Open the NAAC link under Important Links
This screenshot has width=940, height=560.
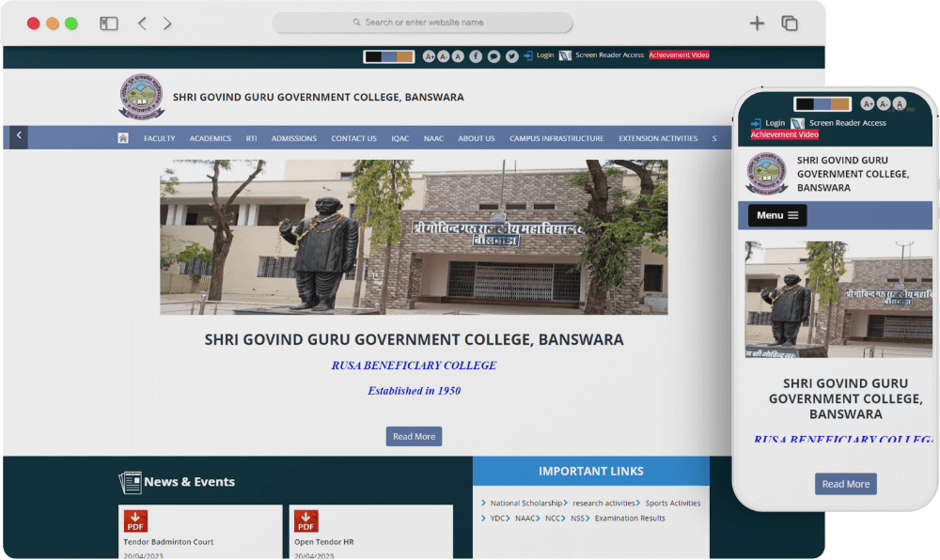[525, 518]
